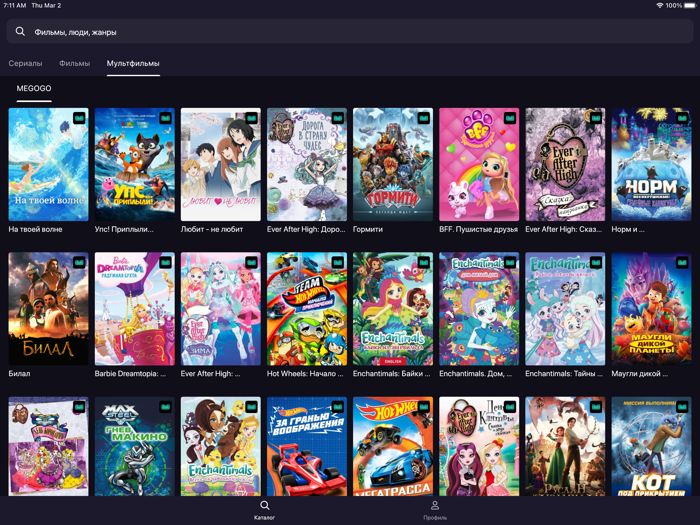Tap the MEGOGO badge on 'Упс! Приплыли'
Viewport: 700px width, 525px height.
(x=165, y=118)
